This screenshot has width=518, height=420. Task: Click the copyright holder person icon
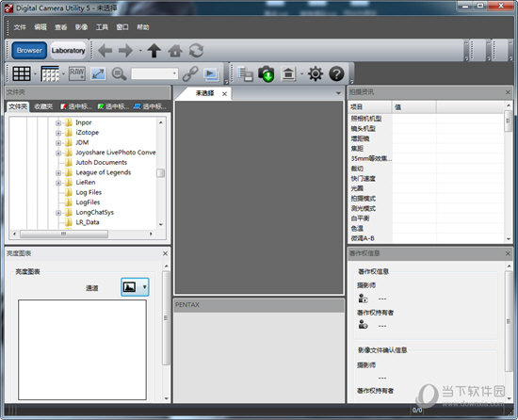click(363, 325)
